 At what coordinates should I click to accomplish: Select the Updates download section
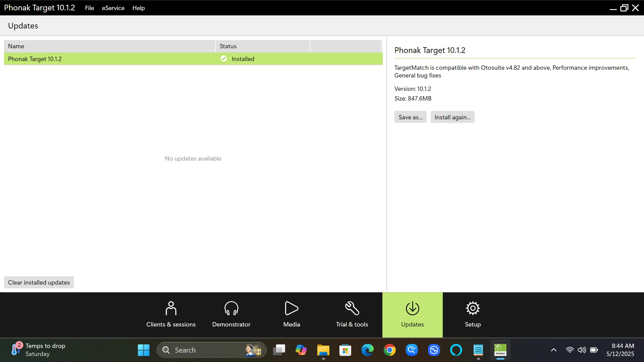pyautogui.click(x=412, y=315)
